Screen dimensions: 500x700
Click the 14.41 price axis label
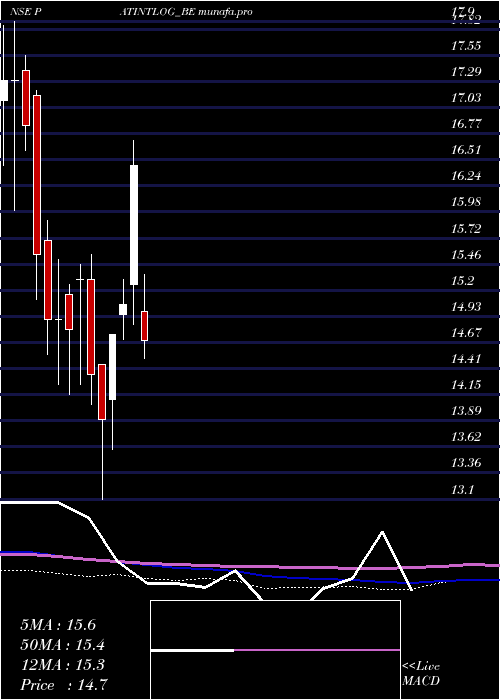pos(466,358)
